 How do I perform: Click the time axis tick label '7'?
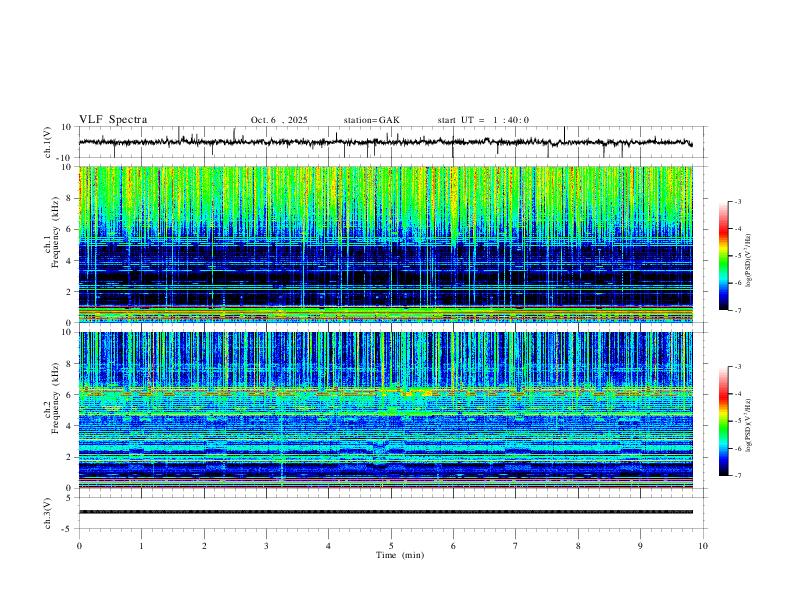[x=516, y=546]
